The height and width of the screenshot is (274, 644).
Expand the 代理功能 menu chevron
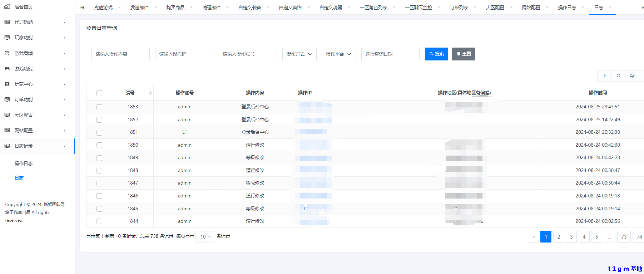click(x=64, y=22)
